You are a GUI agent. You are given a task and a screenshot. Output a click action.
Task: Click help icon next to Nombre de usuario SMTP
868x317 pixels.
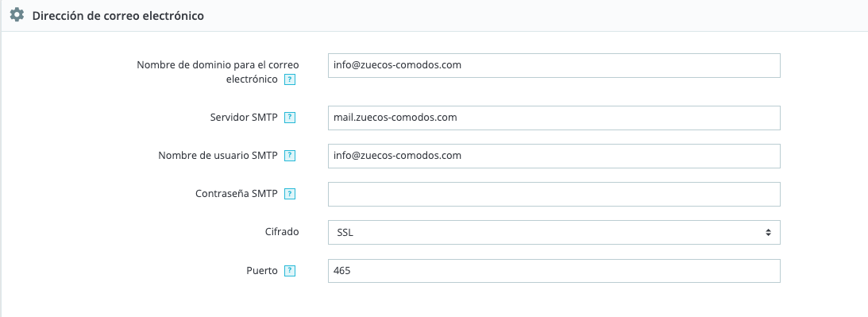pyautogui.click(x=290, y=156)
